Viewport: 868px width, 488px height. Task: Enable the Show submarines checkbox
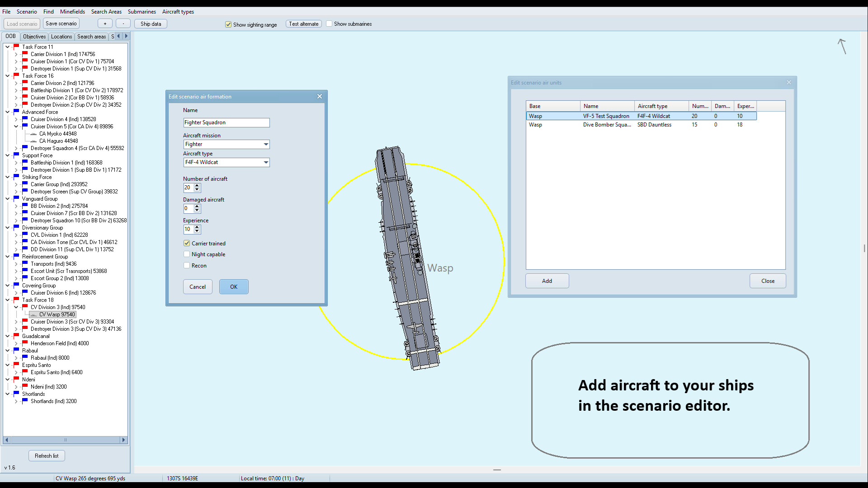(330, 23)
